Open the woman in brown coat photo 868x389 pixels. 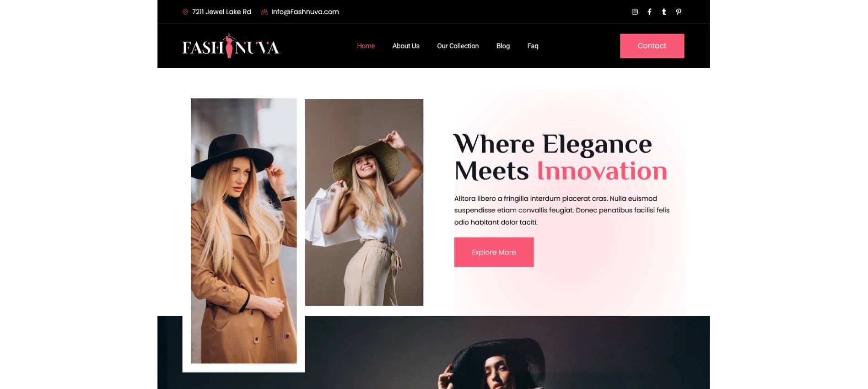[x=243, y=231]
